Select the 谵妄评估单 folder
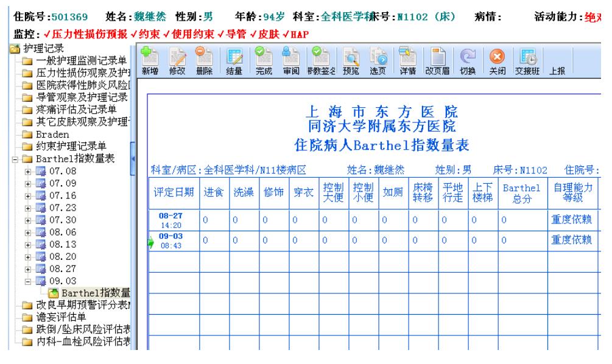This screenshot has height=364, width=612. coord(54,317)
